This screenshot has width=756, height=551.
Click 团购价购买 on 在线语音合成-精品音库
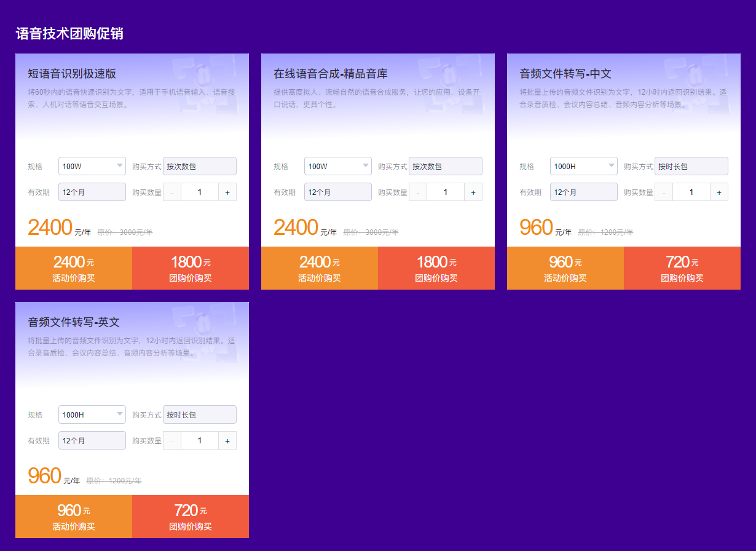click(x=436, y=268)
